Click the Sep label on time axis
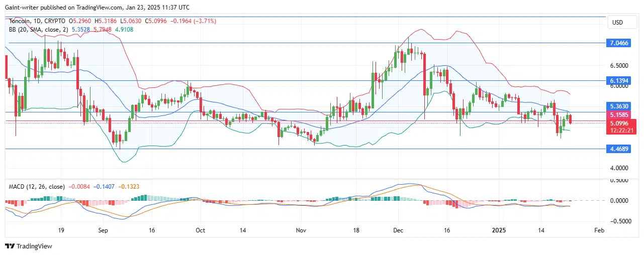Image resolution: width=644 pixels, height=255 pixels. tap(103, 230)
